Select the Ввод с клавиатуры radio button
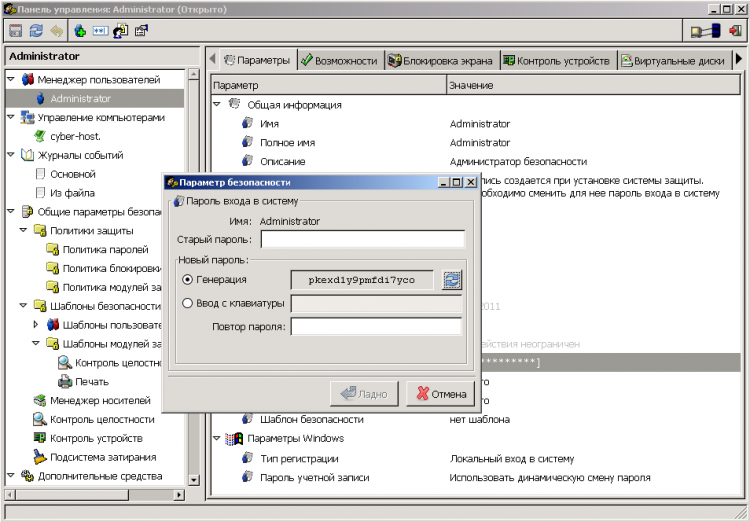This screenshot has height=522, width=750. (x=188, y=303)
